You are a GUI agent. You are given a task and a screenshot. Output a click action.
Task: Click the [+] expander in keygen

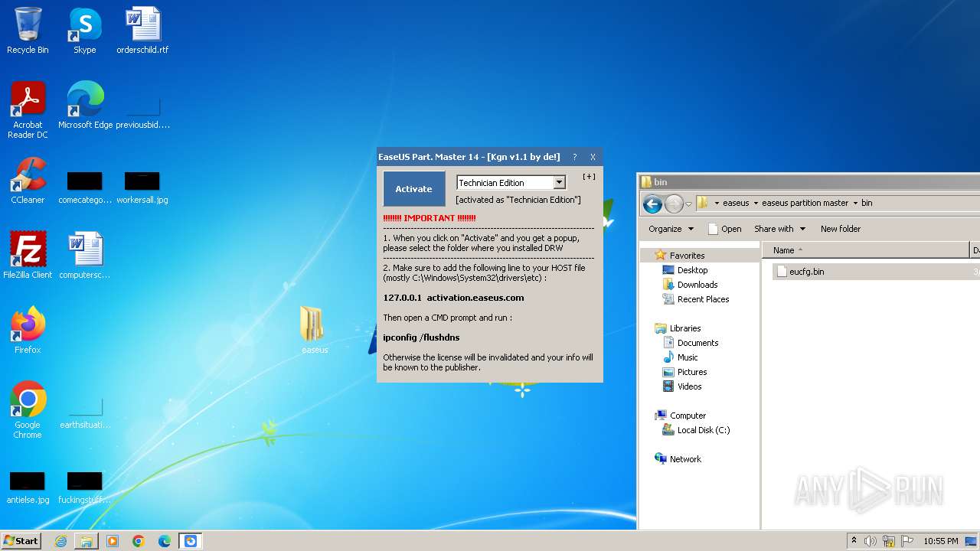[589, 177]
